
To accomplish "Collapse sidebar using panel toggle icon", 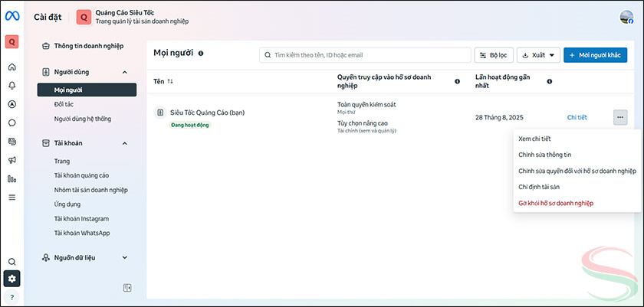I will 127,288.
